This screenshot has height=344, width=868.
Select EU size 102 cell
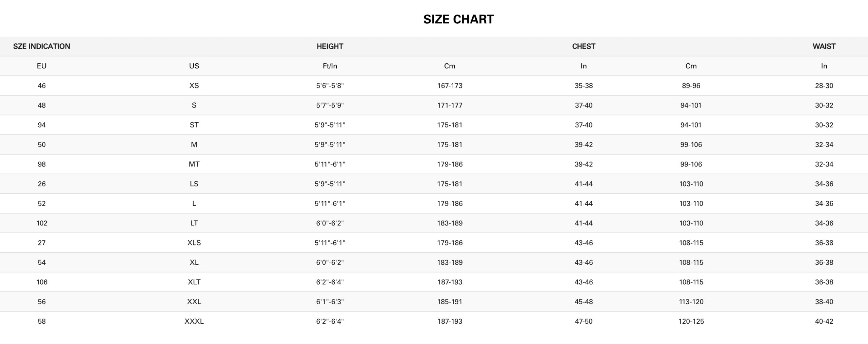(x=42, y=223)
